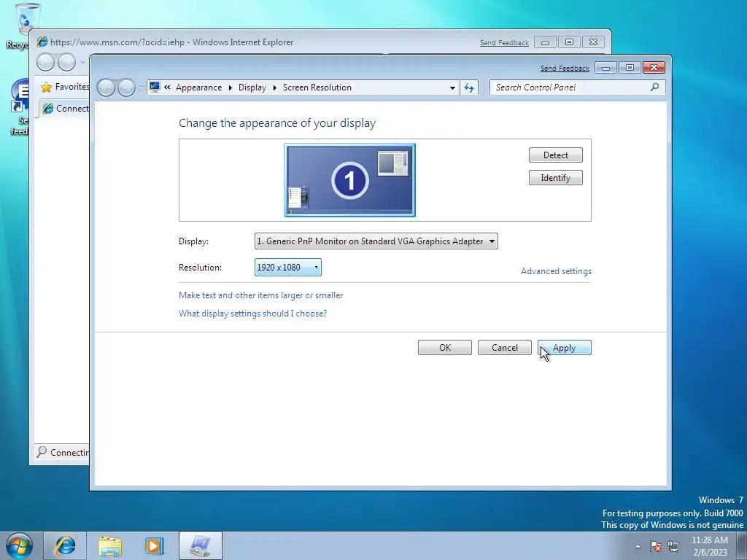The image size is (747, 560).
Task: Click the Detect button
Action: tap(555, 155)
